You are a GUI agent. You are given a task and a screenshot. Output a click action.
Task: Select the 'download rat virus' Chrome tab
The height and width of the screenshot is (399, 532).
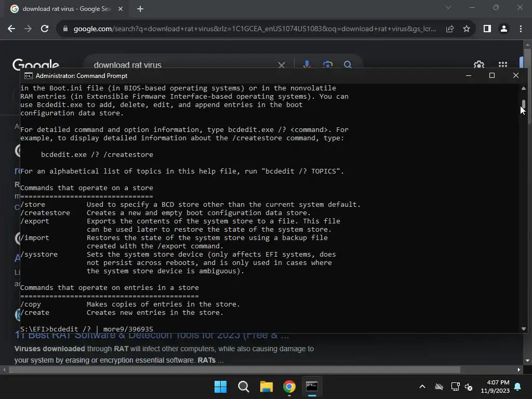point(66,9)
